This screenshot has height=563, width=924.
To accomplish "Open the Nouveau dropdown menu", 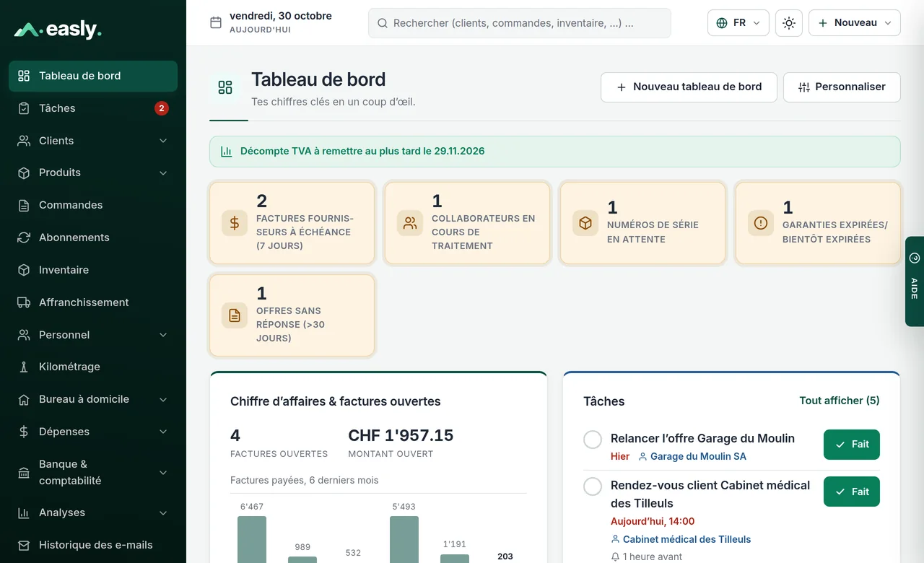I will [x=855, y=23].
